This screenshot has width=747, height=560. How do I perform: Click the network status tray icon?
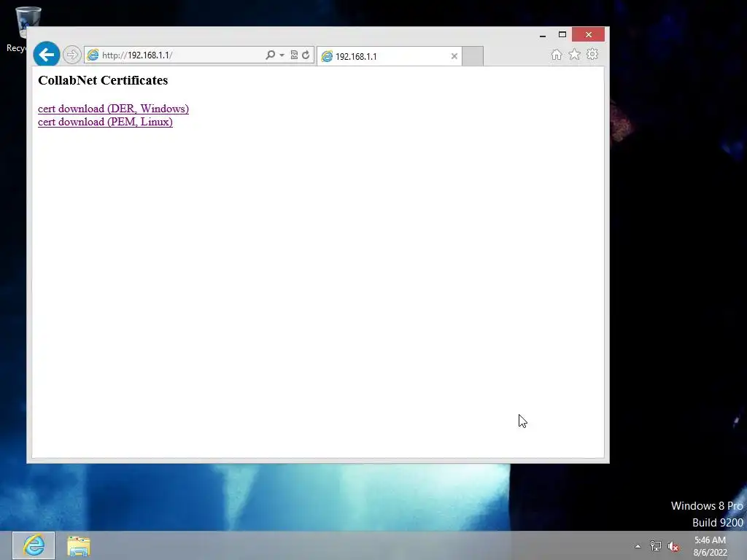[656, 546]
